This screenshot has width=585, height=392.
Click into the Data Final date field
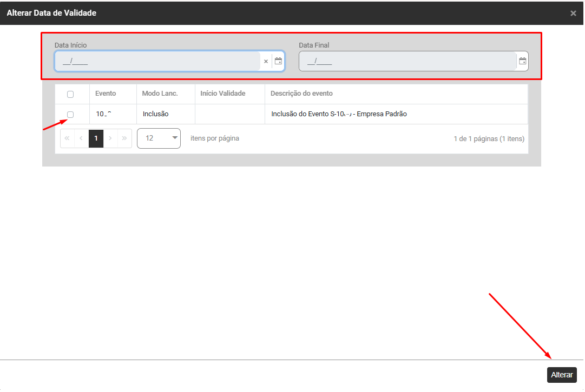(x=406, y=62)
